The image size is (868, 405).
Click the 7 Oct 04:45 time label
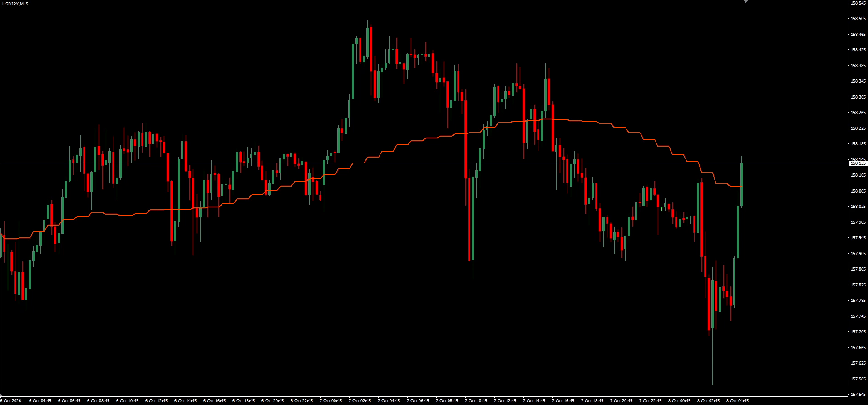tap(389, 401)
